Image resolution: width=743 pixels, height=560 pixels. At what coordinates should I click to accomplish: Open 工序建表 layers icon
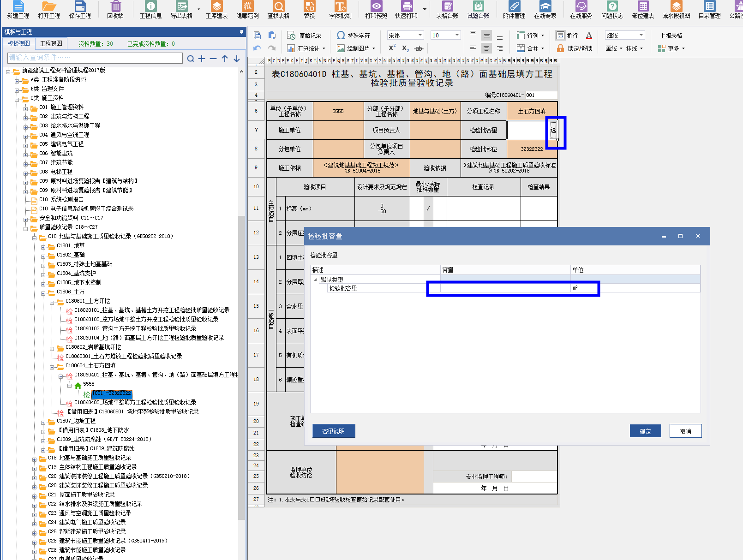(216, 10)
